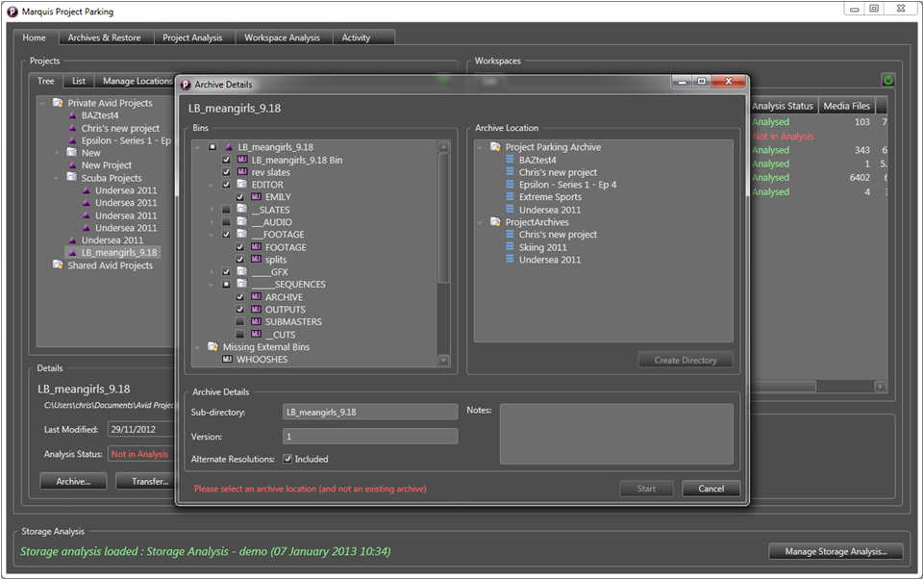This screenshot has height=580, width=924.
Task: Click the EDITOR folder icon in Bins tree
Action: 241,184
